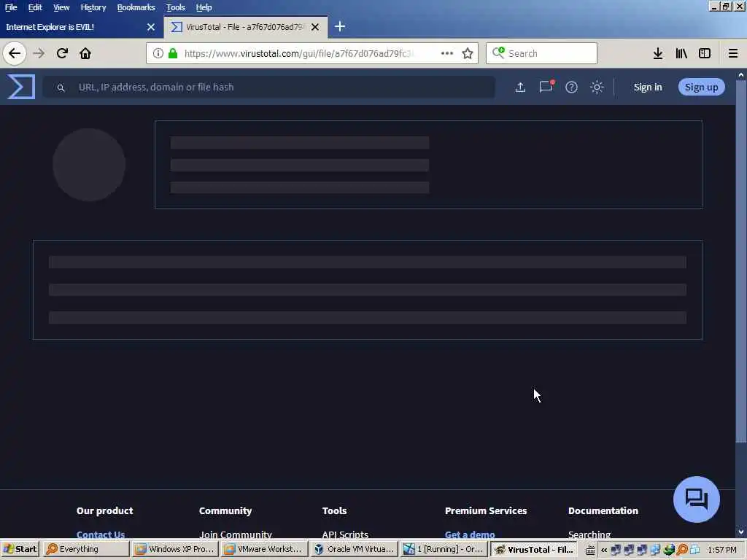Go back with the browser back arrow
The height and width of the screenshot is (560, 747).
(x=15, y=53)
